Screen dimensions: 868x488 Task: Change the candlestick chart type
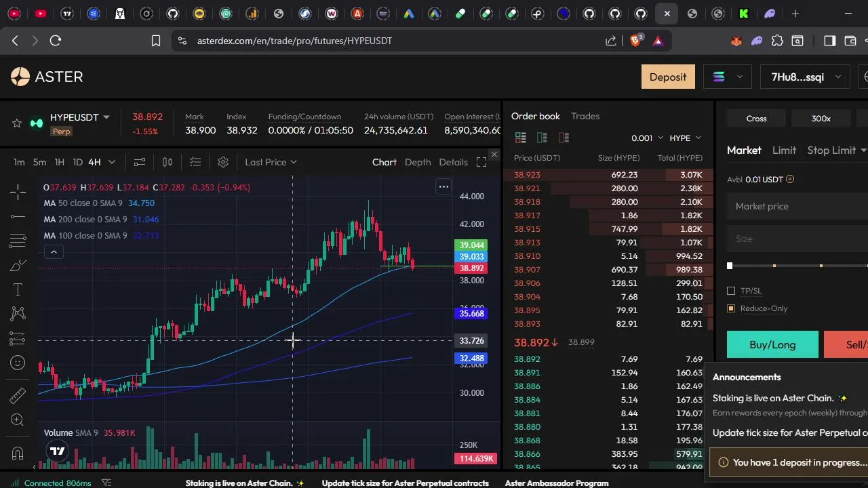tap(167, 162)
